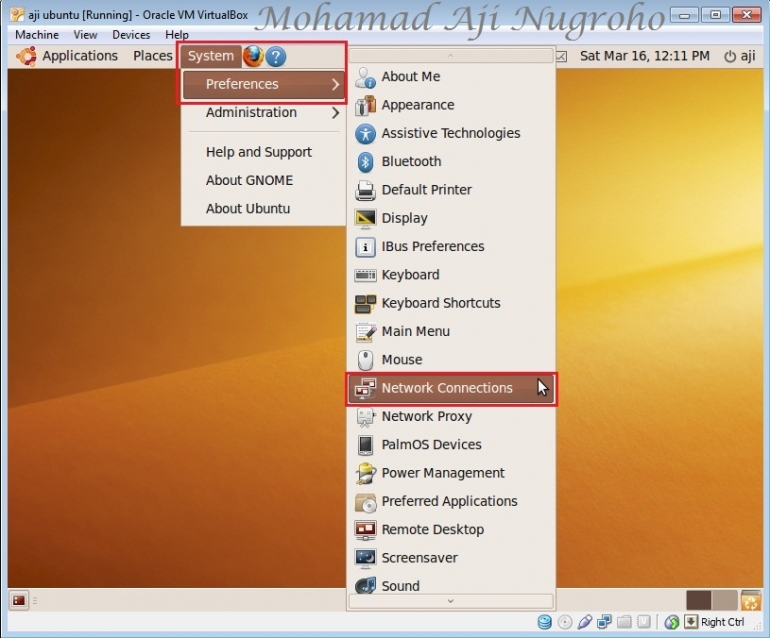This screenshot has height=638, width=770.
Task: Click the Preferred Applications disc icon
Action: 365,502
